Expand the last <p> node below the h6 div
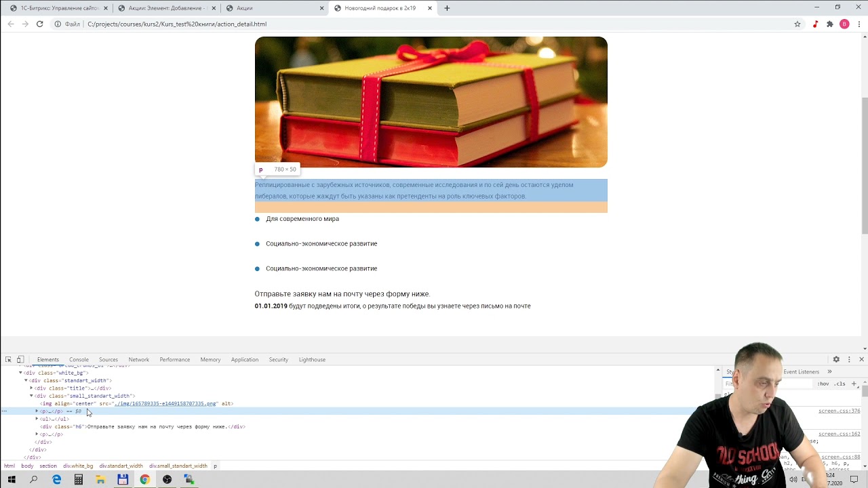Screen dimensions: 868x488 point(37,434)
